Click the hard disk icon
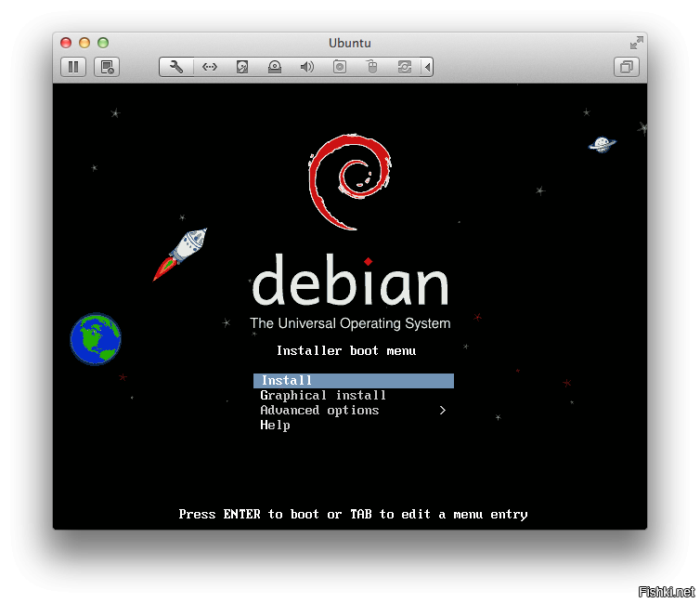This screenshot has height=603, width=700. [x=242, y=67]
